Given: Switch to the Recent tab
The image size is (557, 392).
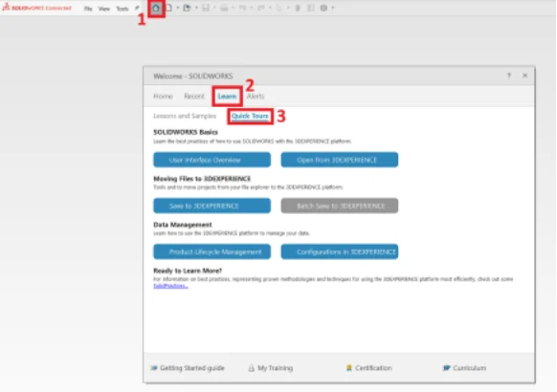Looking at the screenshot, I should tap(194, 97).
